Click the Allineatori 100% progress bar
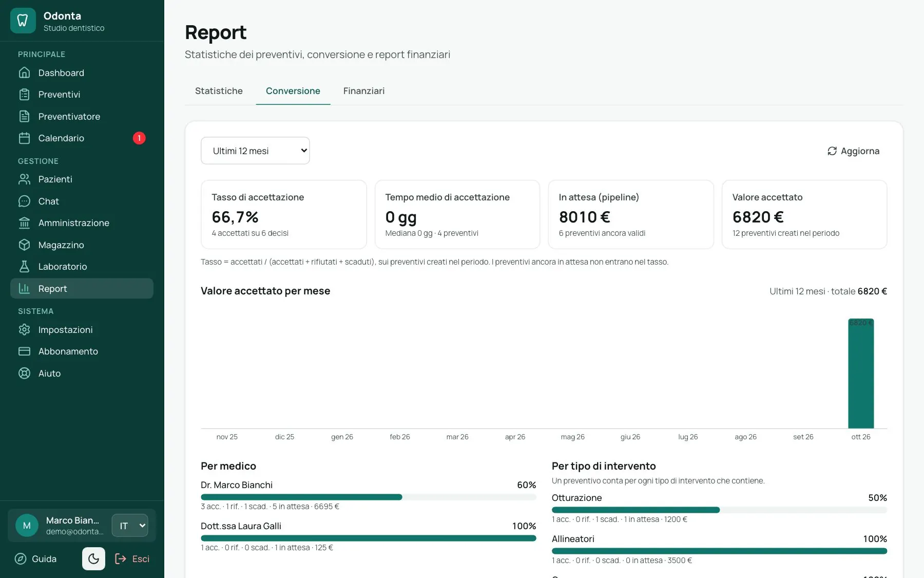The height and width of the screenshot is (578, 924). (719, 551)
